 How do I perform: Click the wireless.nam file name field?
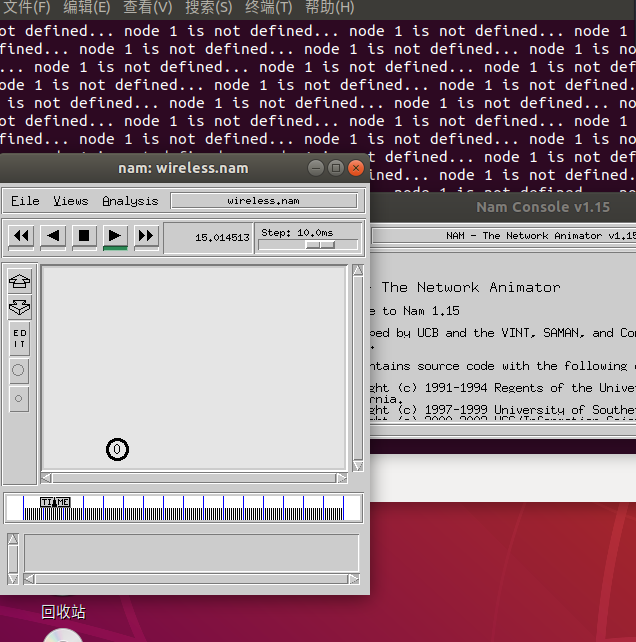(264, 201)
